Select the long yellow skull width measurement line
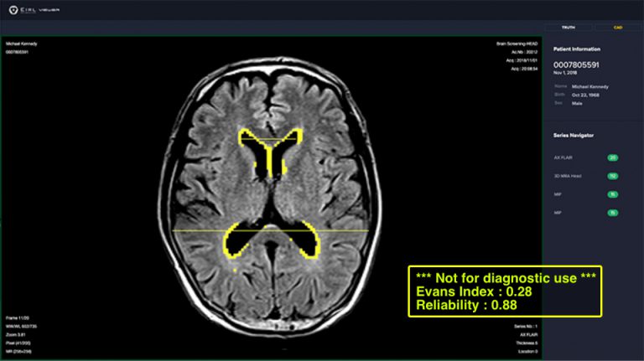Viewport: 644px width, 361px height. (270, 231)
